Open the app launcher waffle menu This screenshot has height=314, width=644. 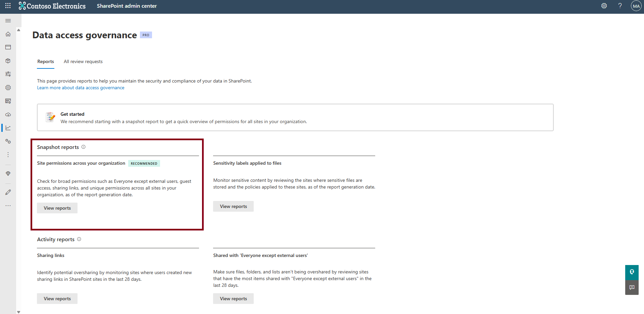8,6
